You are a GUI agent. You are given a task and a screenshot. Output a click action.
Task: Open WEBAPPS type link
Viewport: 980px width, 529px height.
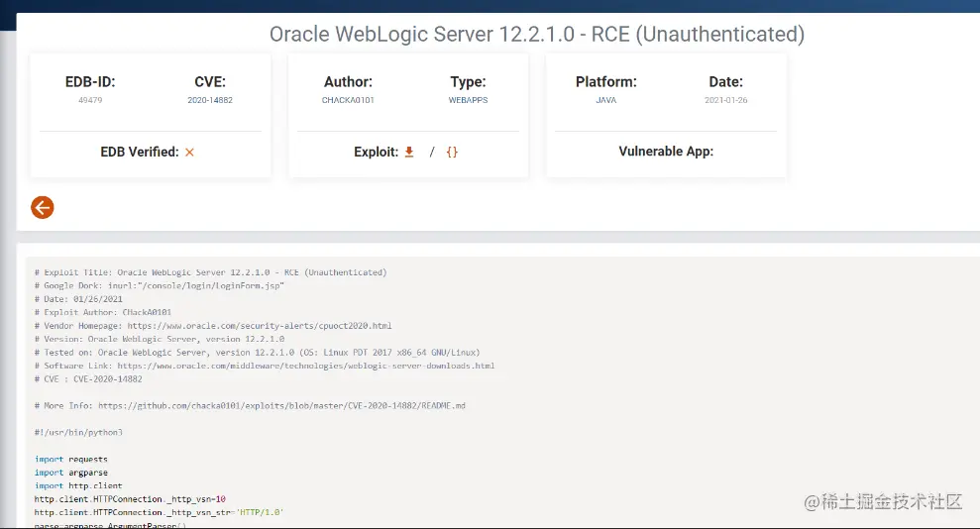click(468, 100)
